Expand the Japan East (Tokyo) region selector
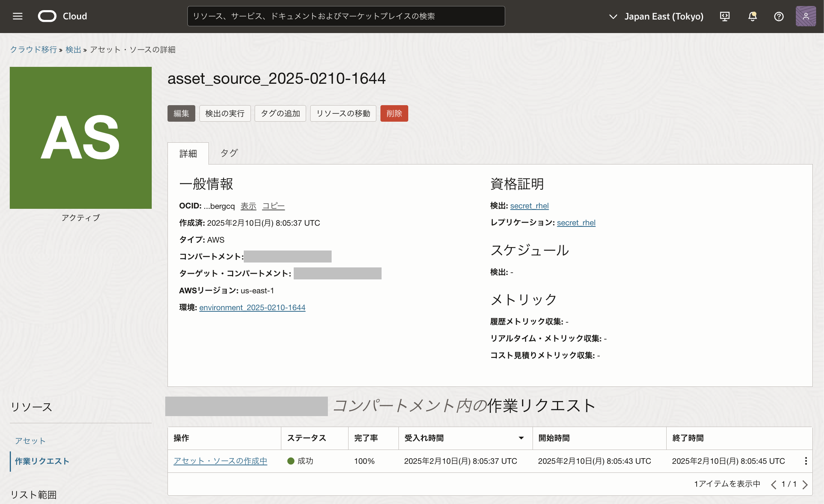The height and width of the screenshot is (504, 824). coord(656,16)
